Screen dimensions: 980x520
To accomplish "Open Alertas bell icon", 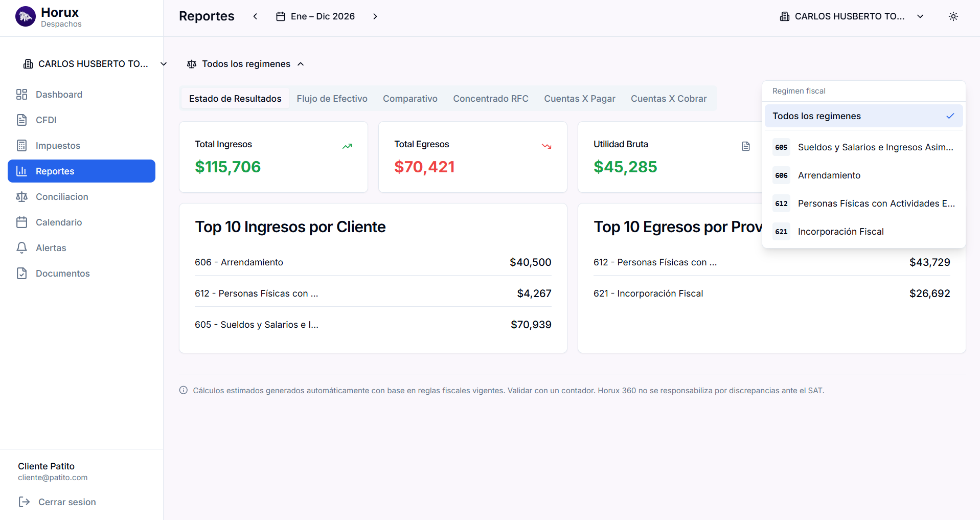I will pyautogui.click(x=21, y=248).
